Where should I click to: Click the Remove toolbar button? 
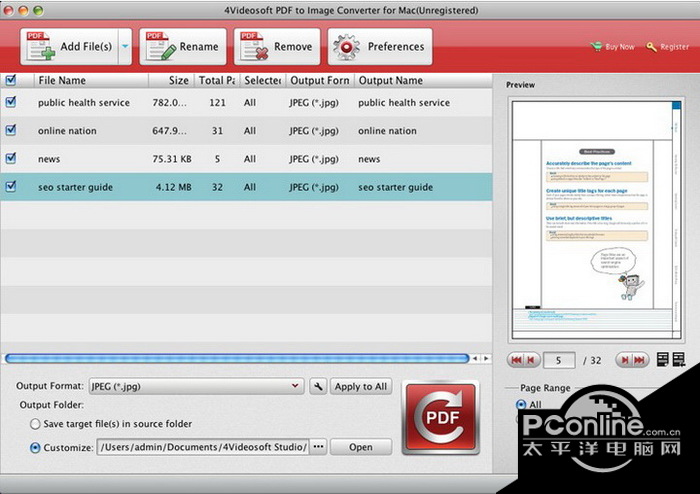277,46
